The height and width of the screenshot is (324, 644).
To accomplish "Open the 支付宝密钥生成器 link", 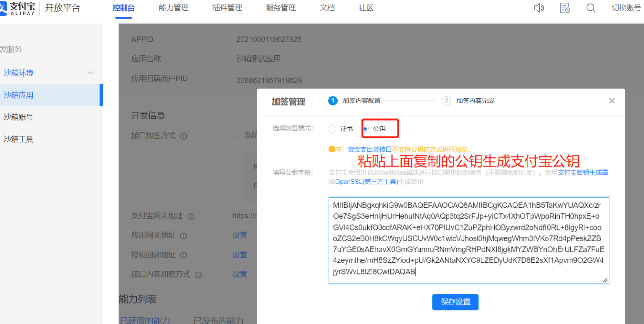I will [583, 172].
